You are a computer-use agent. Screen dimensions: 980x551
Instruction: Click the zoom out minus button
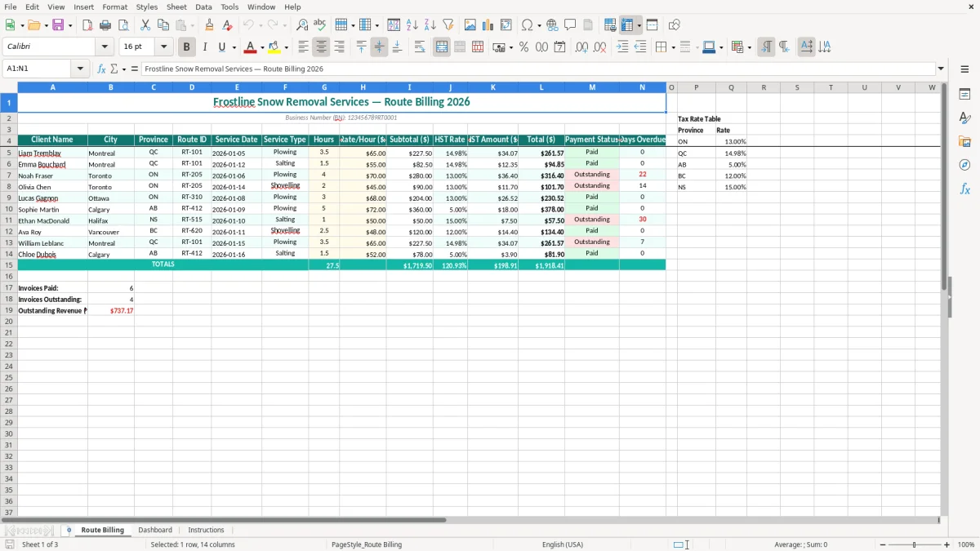pyautogui.click(x=881, y=544)
